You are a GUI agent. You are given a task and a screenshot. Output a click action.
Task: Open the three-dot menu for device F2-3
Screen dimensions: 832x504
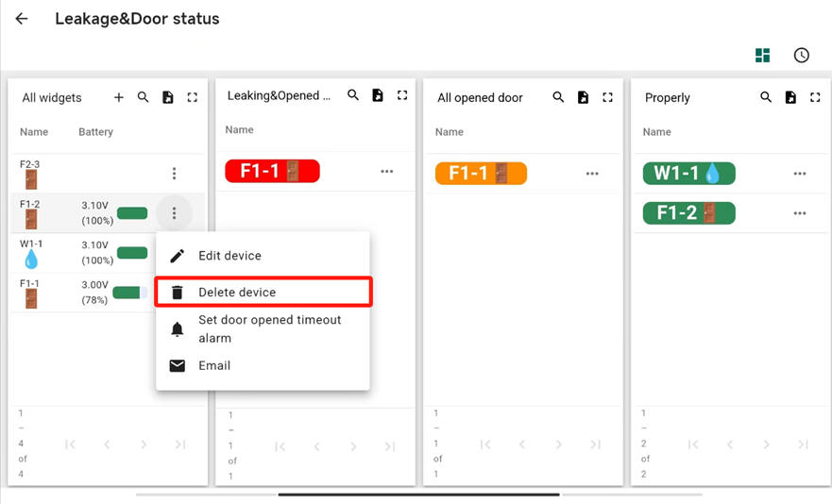[174, 174]
